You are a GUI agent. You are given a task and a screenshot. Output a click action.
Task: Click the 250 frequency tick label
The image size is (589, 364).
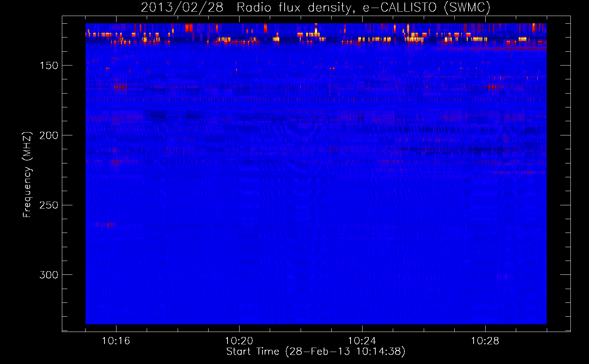[49, 205]
